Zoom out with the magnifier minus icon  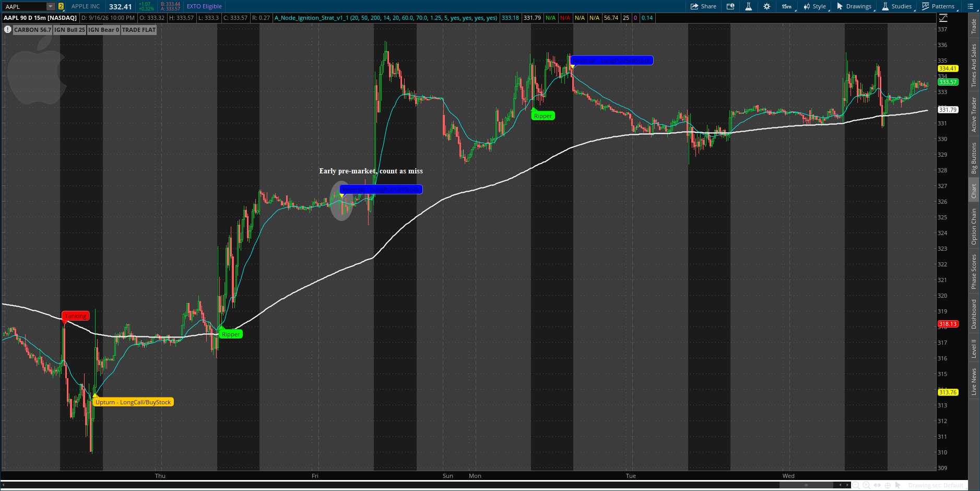856,485
